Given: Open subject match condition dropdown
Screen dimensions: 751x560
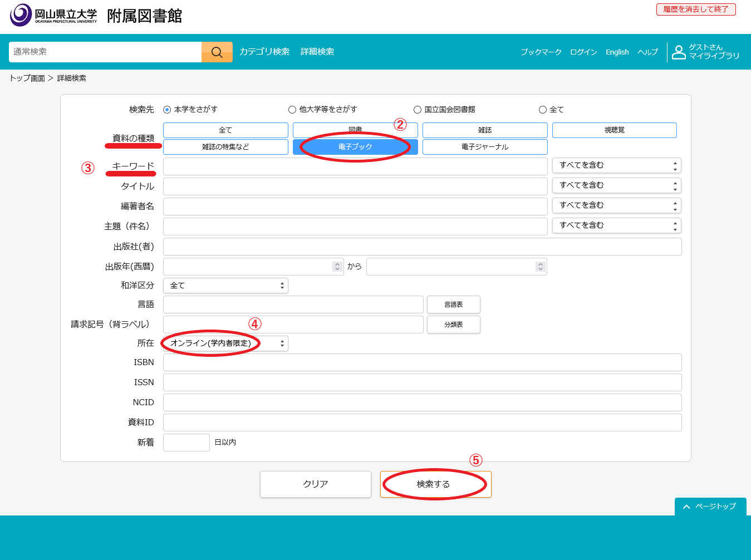Looking at the screenshot, I should pyautogui.click(x=617, y=225).
